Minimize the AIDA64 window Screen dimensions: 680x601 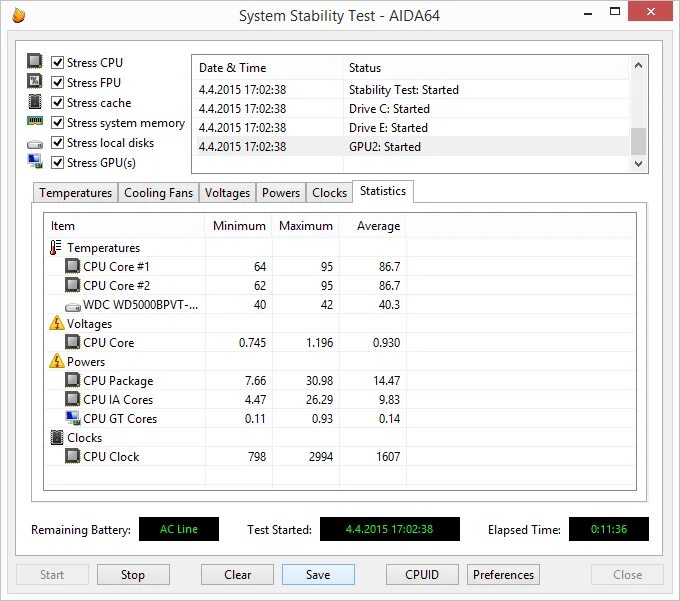[x=588, y=13]
